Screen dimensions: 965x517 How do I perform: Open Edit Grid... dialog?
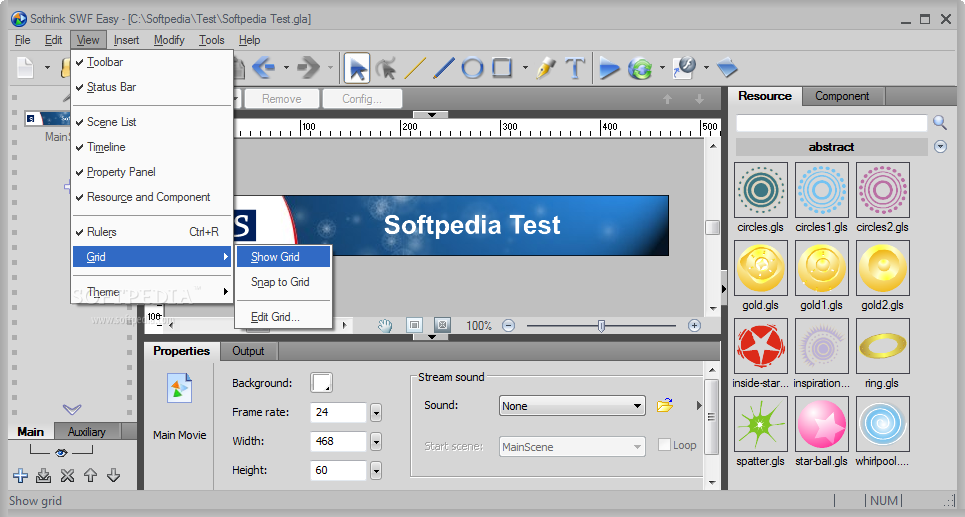[284, 317]
